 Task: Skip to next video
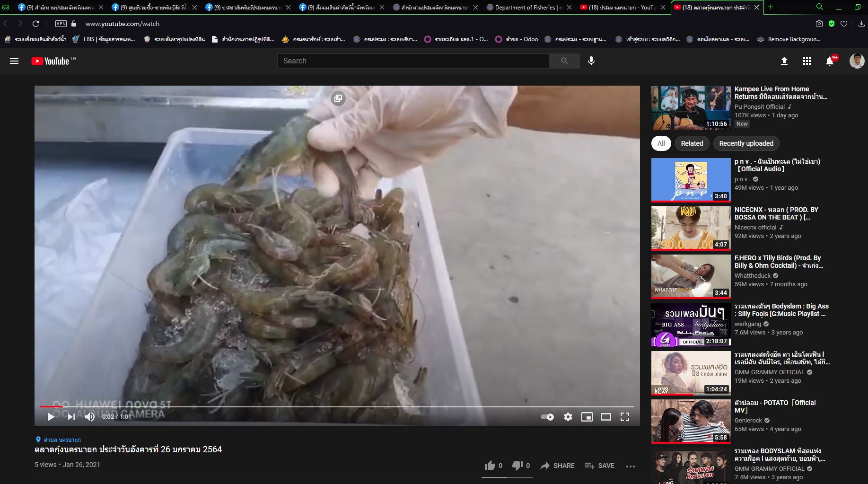click(71, 417)
